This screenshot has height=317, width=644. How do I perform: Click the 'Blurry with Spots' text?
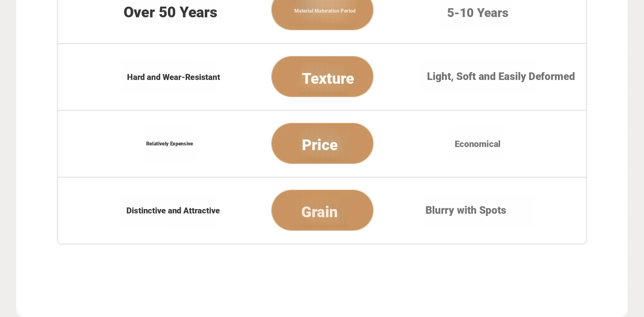[x=465, y=210]
